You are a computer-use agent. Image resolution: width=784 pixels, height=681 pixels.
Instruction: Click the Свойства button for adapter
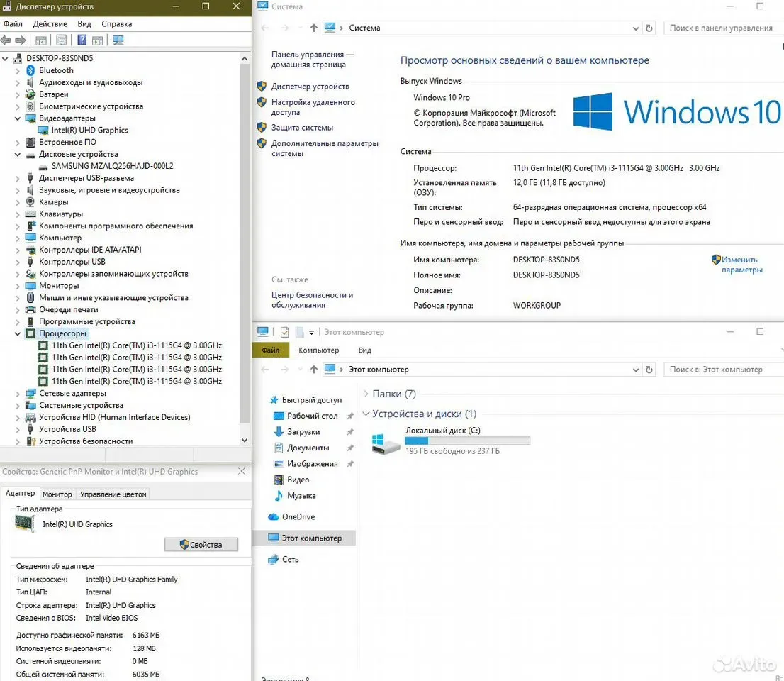(201, 544)
